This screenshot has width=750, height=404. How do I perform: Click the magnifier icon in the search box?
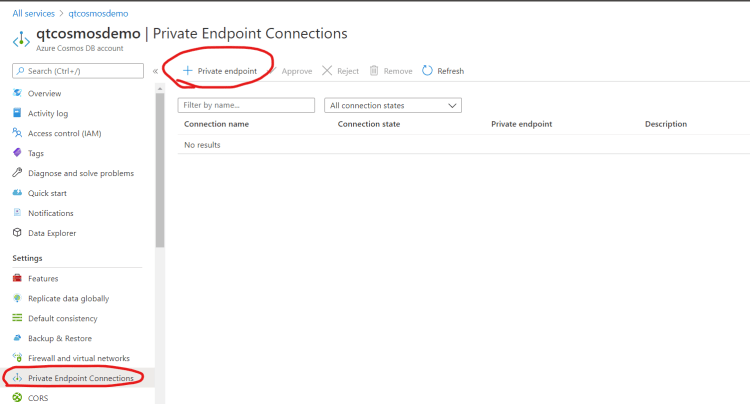pyautogui.click(x=20, y=71)
